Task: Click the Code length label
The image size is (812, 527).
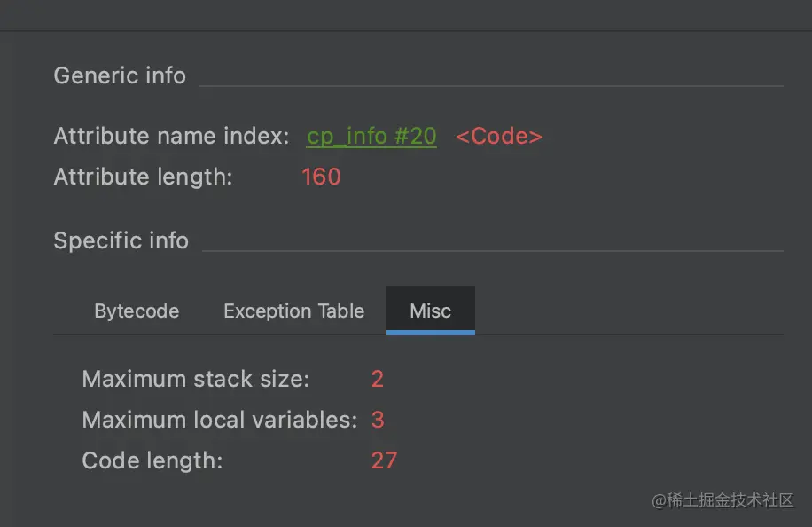Action: click(x=152, y=460)
